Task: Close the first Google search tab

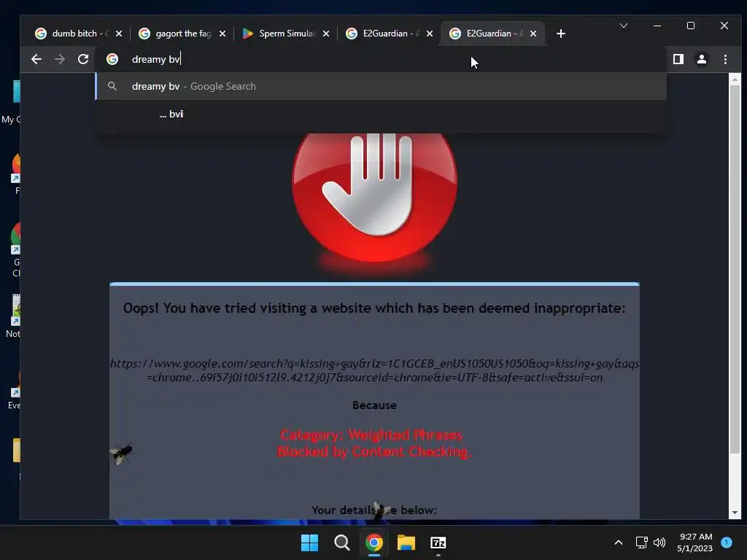Action: click(119, 34)
